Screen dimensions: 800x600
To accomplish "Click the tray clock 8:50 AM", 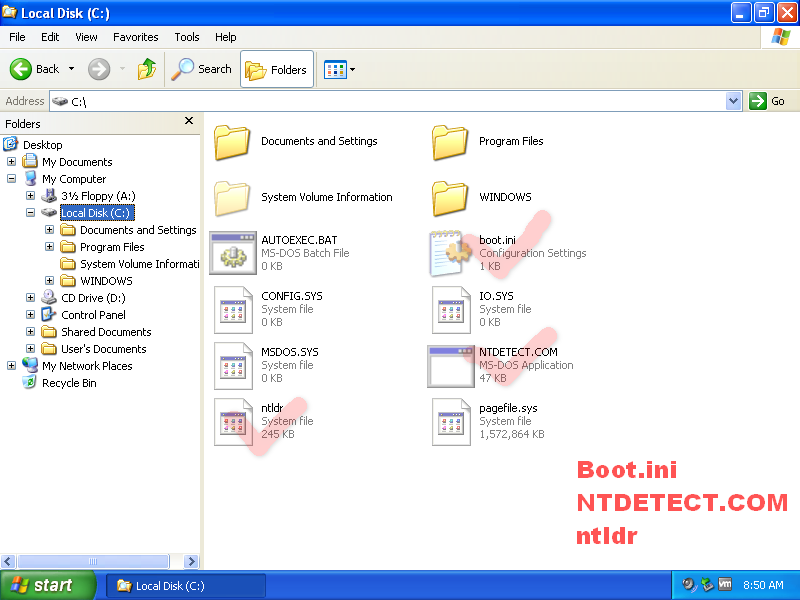I will [763, 585].
